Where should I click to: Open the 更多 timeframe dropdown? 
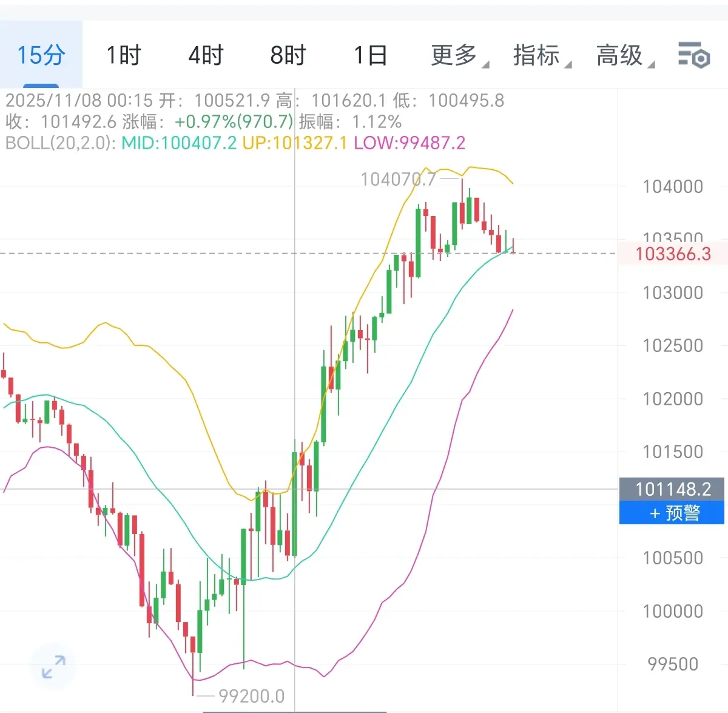tap(459, 55)
